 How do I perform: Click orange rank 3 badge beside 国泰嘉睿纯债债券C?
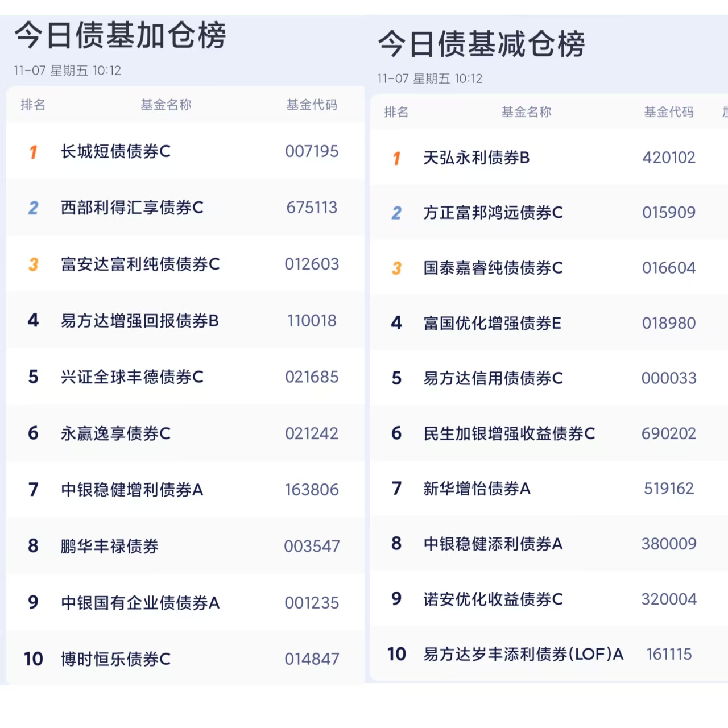[x=396, y=268]
